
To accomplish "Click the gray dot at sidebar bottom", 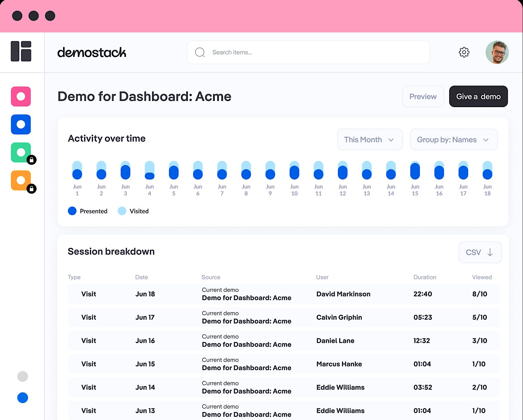I will (x=22, y=376).
